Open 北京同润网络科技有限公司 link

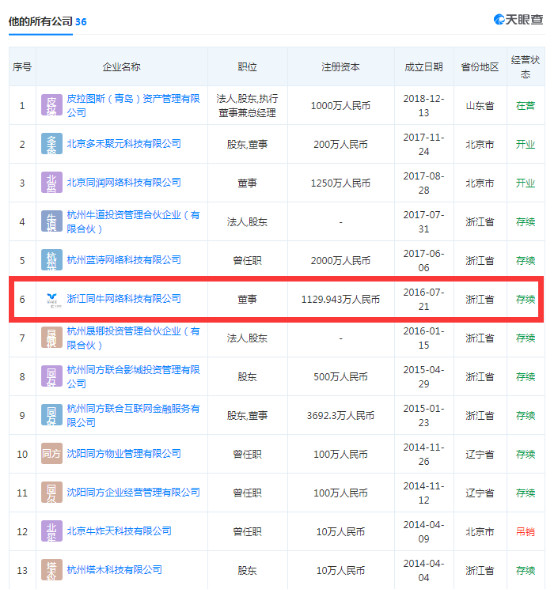click(124, 182)
